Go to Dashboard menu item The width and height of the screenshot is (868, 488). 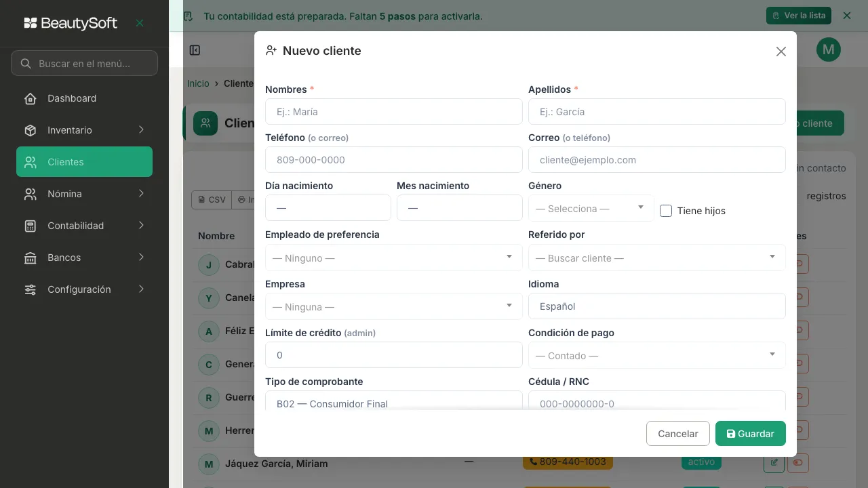tap(84, 98)
